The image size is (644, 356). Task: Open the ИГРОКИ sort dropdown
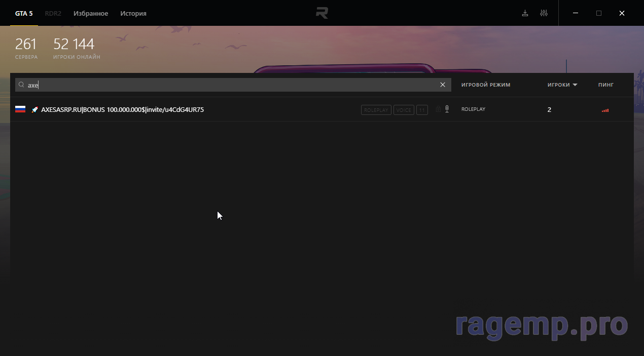(562, 85)
